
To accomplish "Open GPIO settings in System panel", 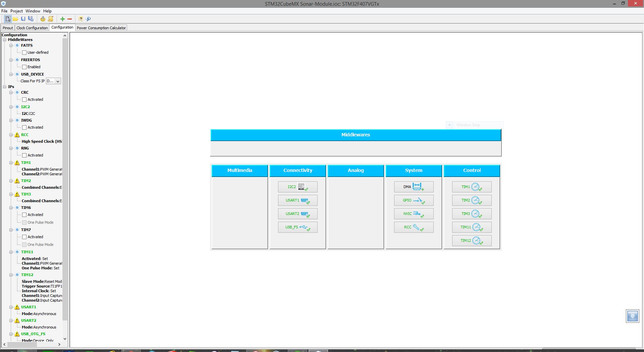I will (x=414, y=200).
